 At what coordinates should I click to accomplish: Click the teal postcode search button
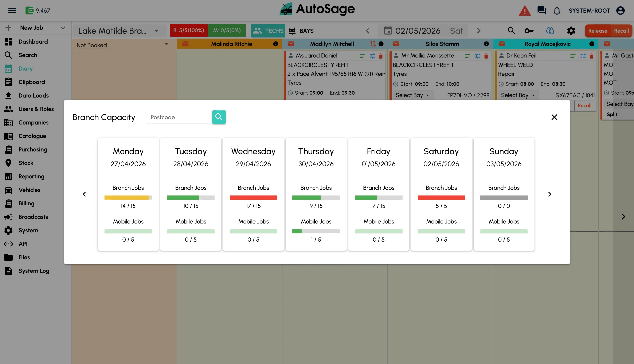[219, 117]
